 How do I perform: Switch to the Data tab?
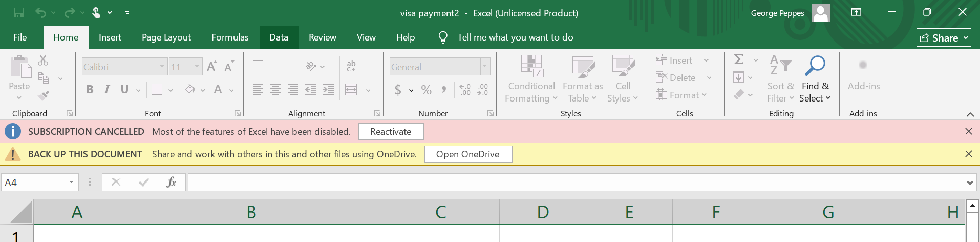tap(279, 37)
